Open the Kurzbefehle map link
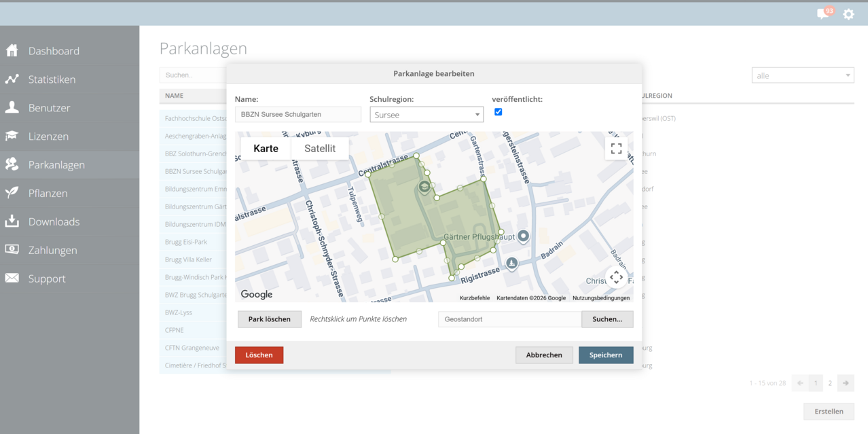The height and width of the screenshot is (434, 868). [475, 298]
